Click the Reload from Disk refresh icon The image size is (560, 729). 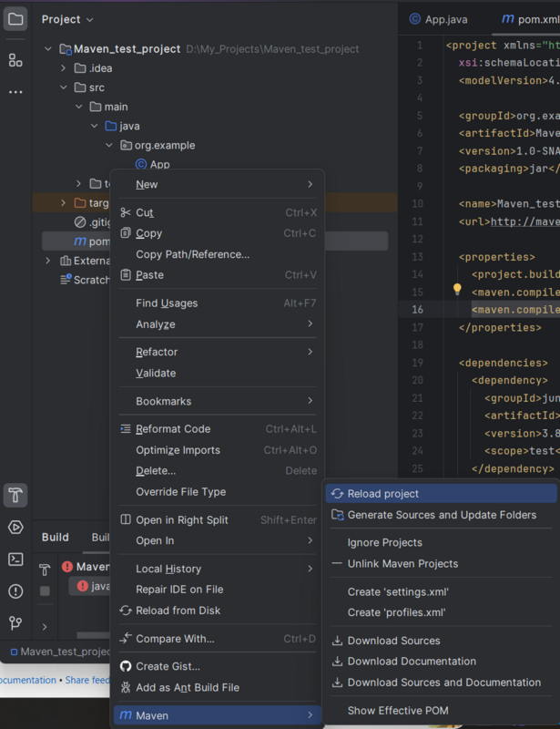126,611
